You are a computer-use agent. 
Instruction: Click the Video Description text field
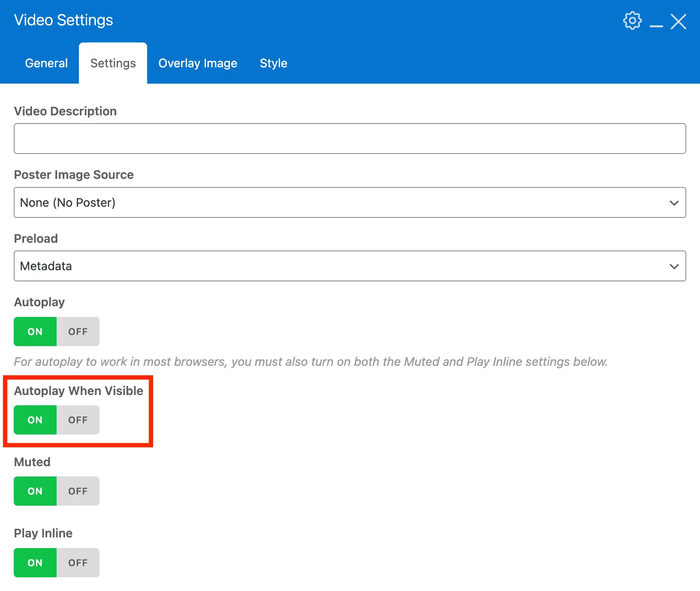(350, 139)
